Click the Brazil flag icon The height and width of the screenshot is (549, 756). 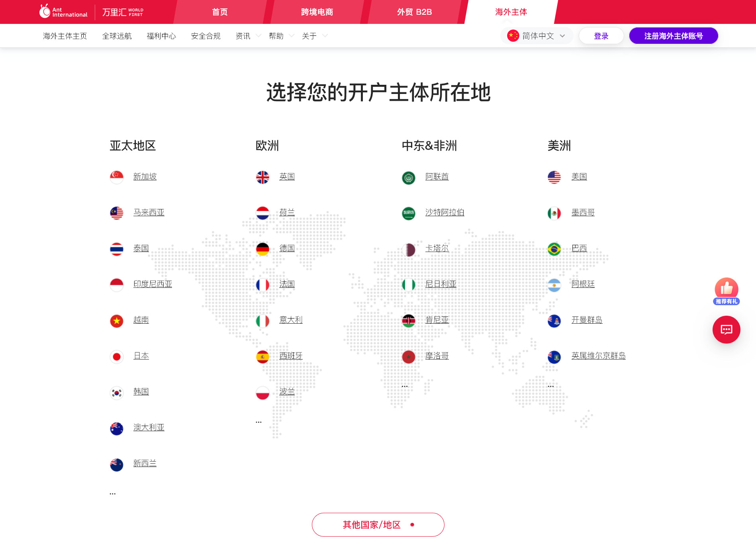pos(554,249)
